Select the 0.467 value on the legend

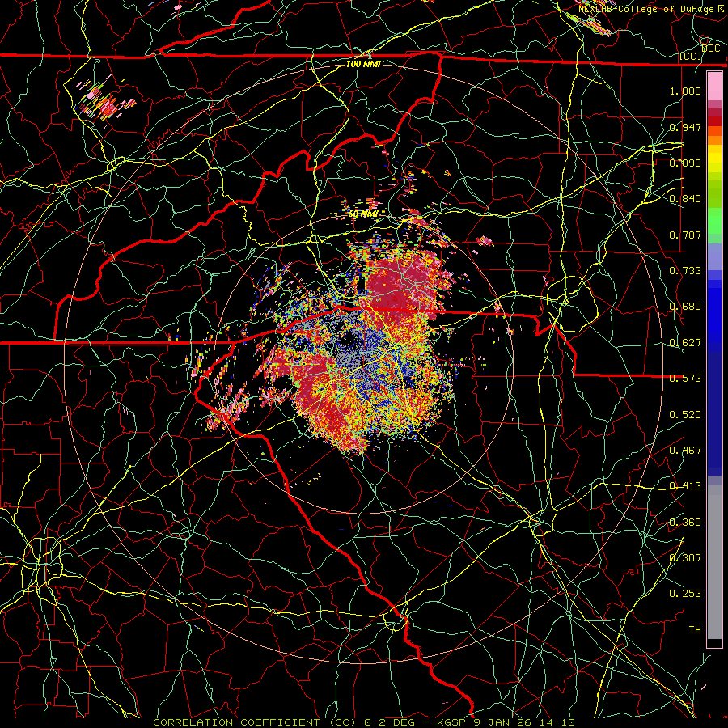click(x=685, y=451)
